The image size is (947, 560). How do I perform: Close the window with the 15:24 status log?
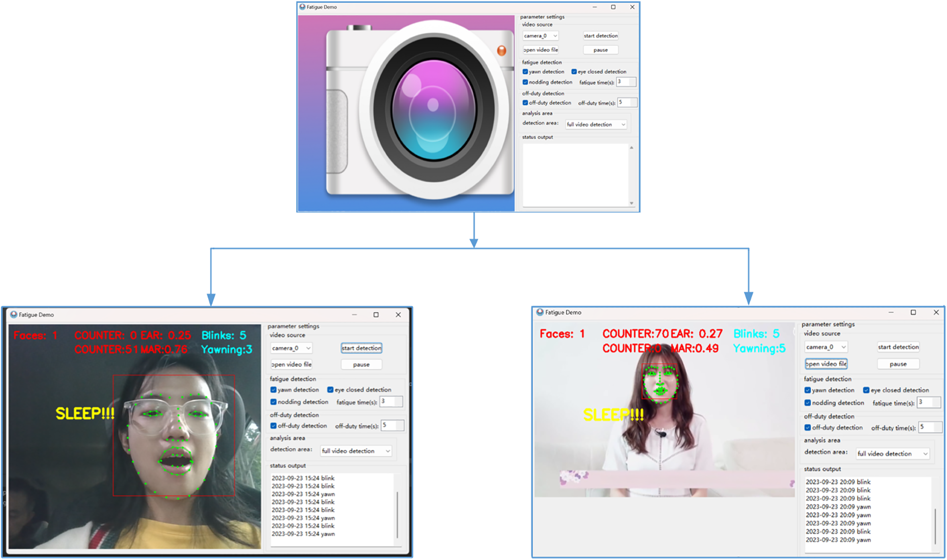pos(398,315)
